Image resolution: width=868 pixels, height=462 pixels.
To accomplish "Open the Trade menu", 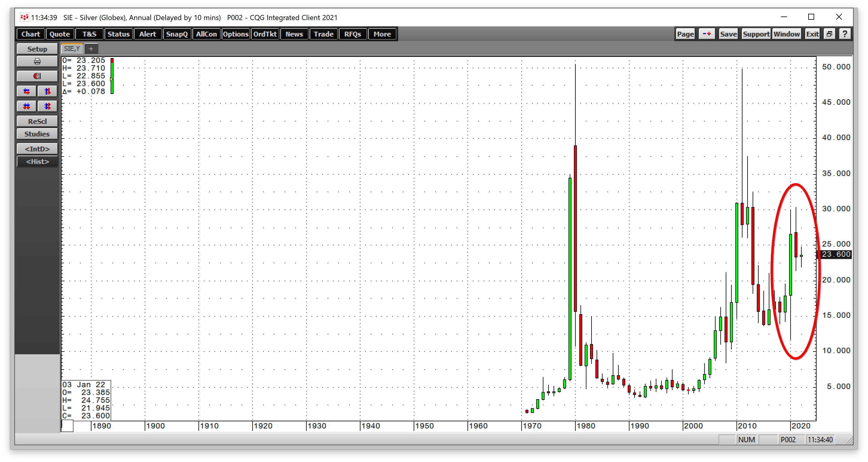I will [323, 34].
